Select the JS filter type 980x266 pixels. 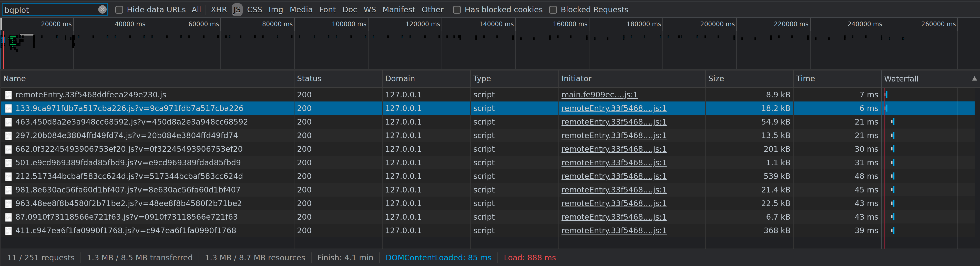[x=237, y=9]
